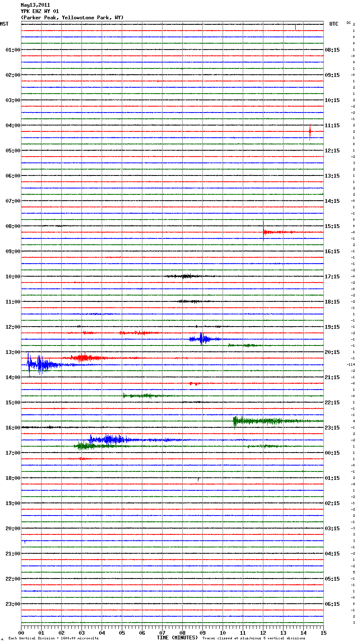Screen dimensions: 357x644
Task: Click the 06:15 UTC time label
Action: tap(332, 604)
